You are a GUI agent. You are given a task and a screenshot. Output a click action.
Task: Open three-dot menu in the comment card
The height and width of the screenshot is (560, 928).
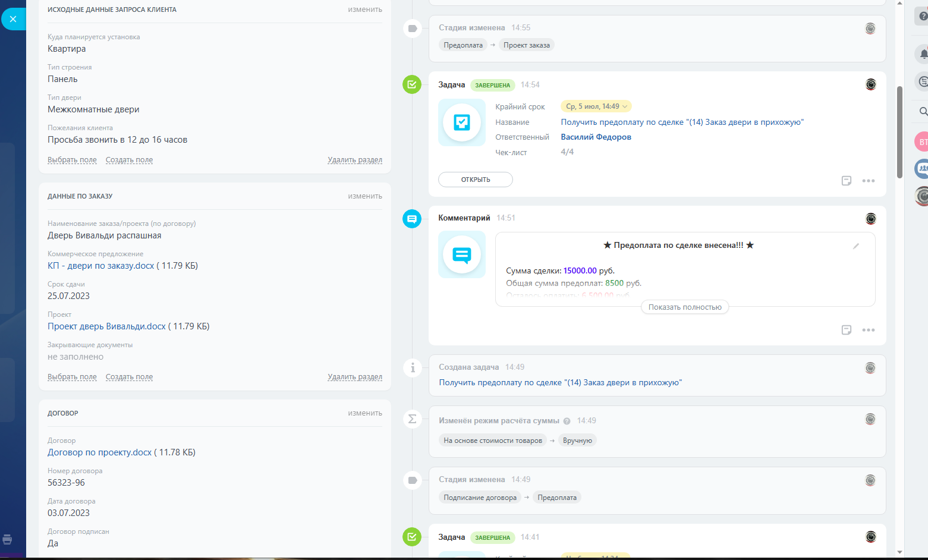(x=868, y=330)
